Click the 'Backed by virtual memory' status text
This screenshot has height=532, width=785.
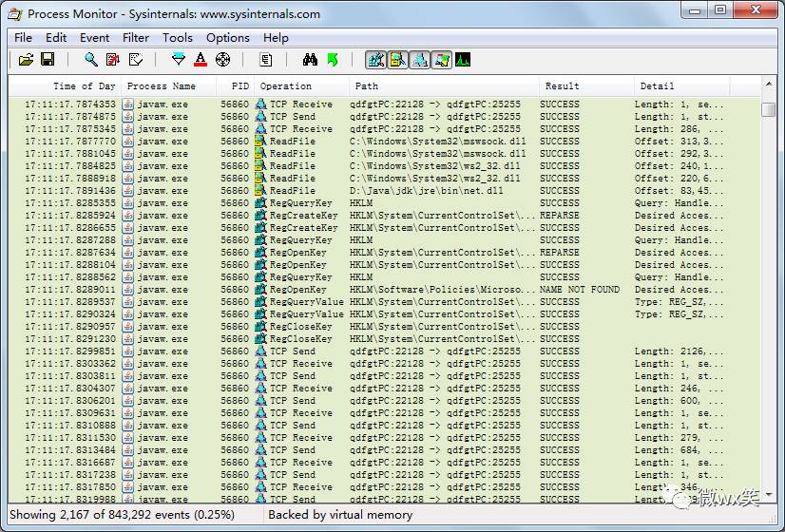click(340, 515)
